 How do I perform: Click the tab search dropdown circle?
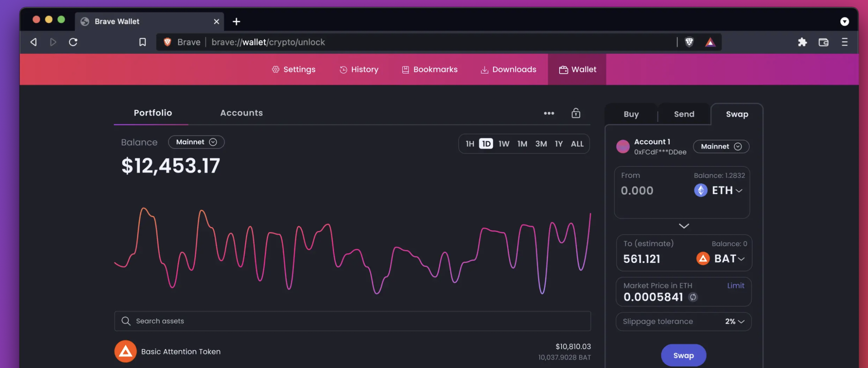point(845,21)
